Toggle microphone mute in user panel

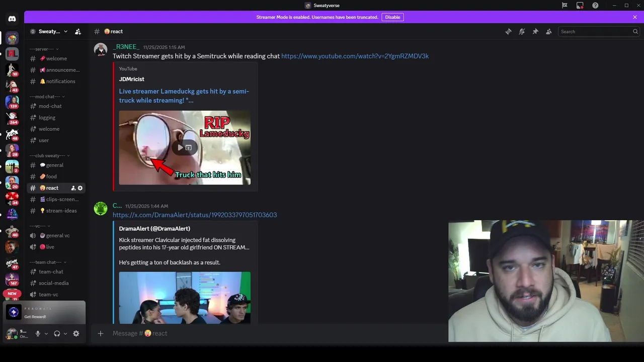pyautogui.click(x=38, y=333)
